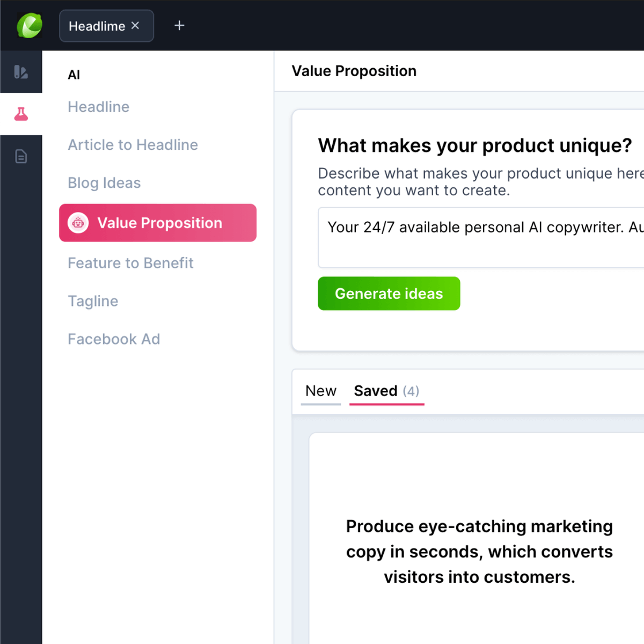Click the green Headlime logo icon
Viewport: 644px width, 644px height.
pyautogui.click(x=30, y=26)
